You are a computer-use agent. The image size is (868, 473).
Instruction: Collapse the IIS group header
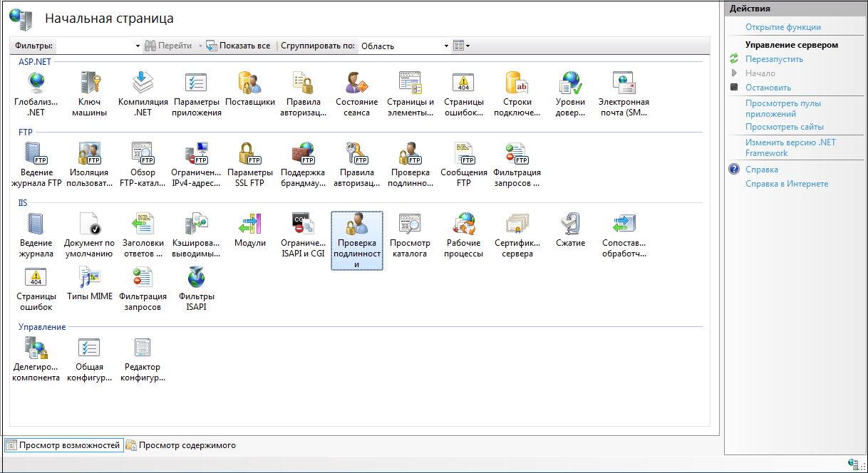click(x=23, y=203)
